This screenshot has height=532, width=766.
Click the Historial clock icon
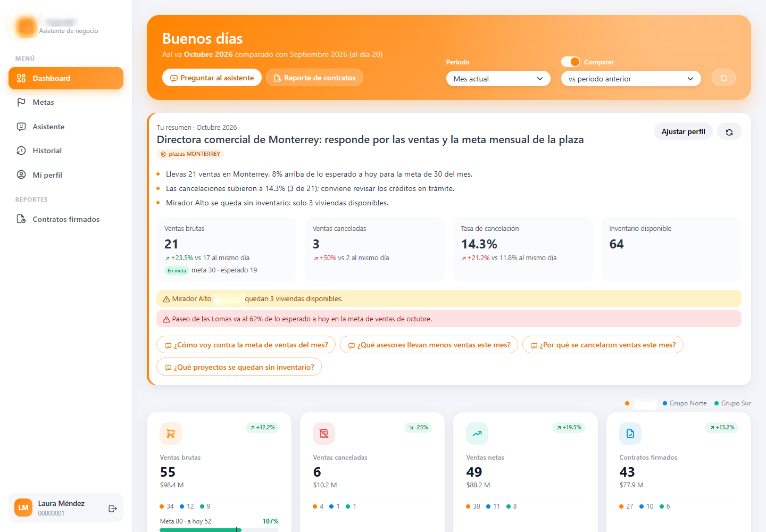pos(21,151)
